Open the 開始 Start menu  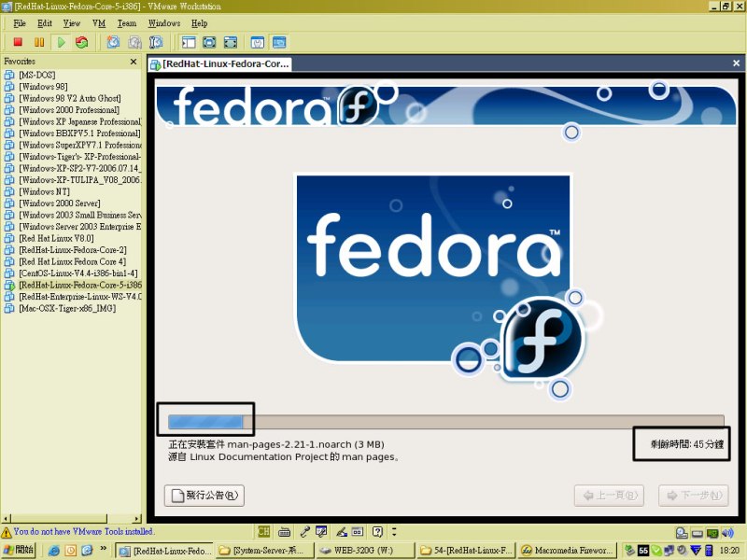[19, 550]
